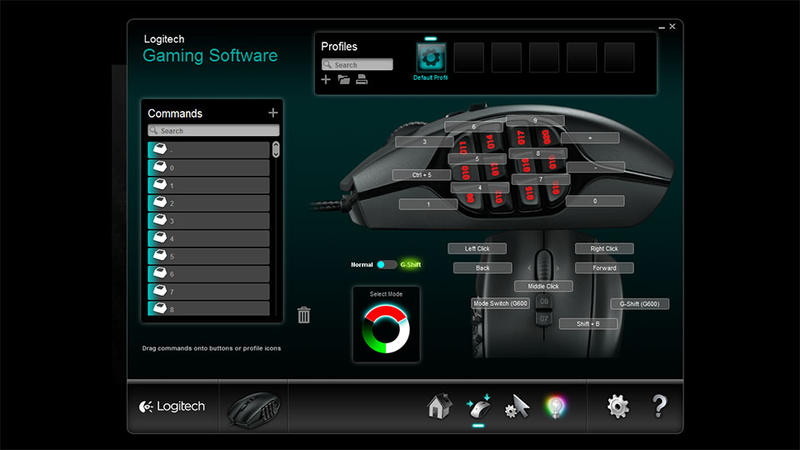This screenshot has width=800, height=450.
Task: Open the customize buttons mouse icon
Action: coord(478,406)
